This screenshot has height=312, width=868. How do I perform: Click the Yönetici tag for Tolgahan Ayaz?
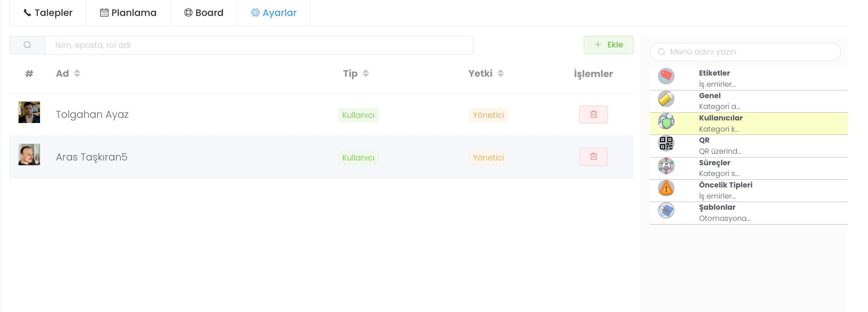(x=488, y=115)
